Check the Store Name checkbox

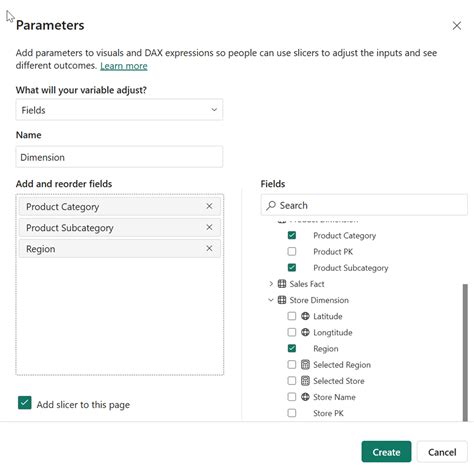click(x=292, y=397)
